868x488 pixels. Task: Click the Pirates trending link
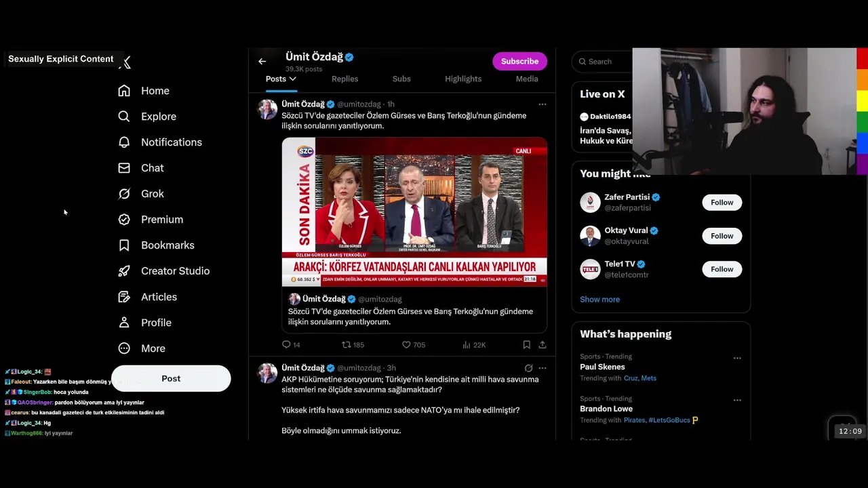[634, 420]
